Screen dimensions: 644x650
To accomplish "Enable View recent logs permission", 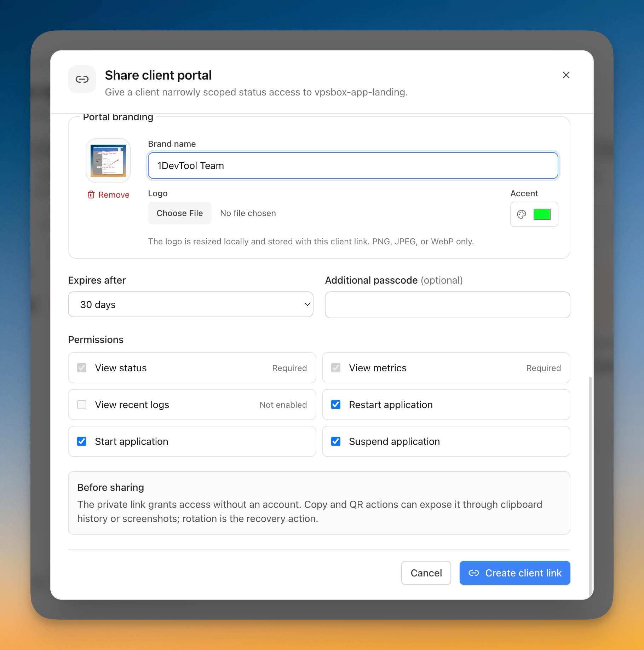I will point(82,405).
